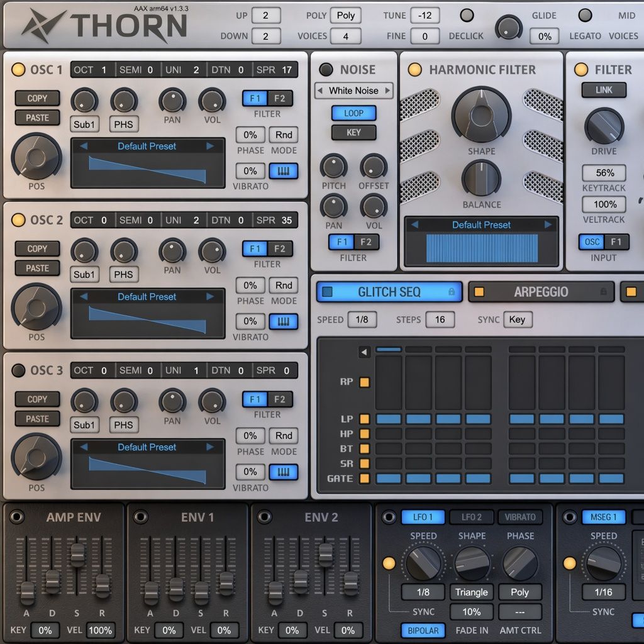
Task: Click the Filter LINK button
Action: pyautogui.click(x=604, y=90)
